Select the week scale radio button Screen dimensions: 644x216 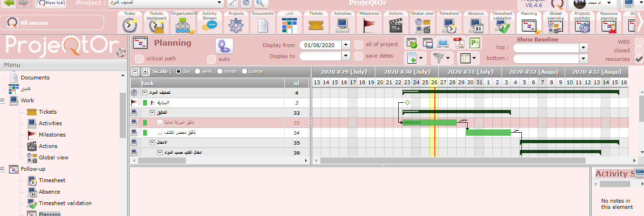click(198, 71)
